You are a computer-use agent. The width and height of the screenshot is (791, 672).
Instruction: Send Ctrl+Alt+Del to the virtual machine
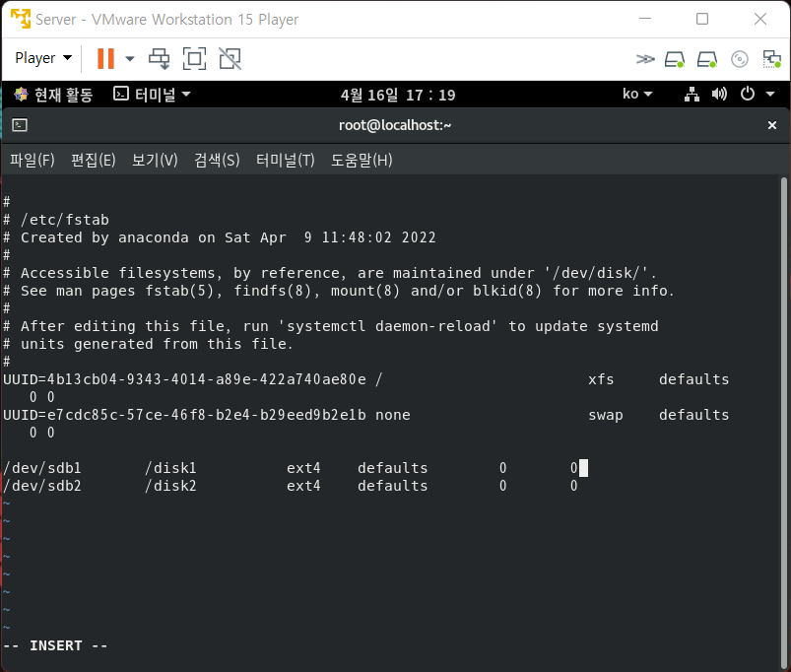159,58
